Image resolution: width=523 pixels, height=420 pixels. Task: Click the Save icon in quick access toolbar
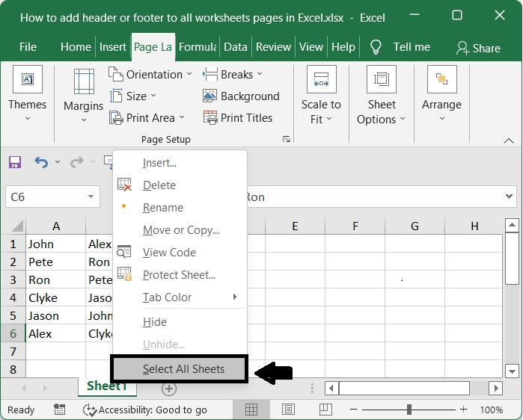(15, 162)
